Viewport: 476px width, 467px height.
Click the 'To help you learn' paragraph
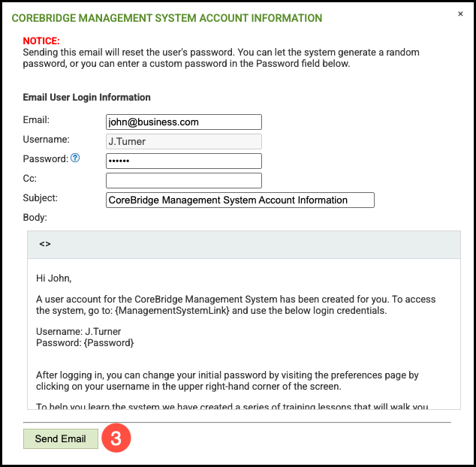click(x=232, y=406)
